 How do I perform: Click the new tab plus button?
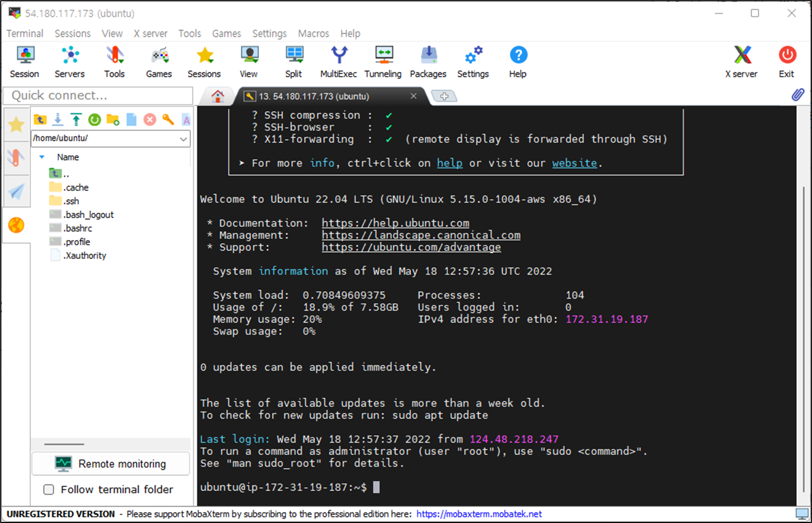(x=444, y=96)
